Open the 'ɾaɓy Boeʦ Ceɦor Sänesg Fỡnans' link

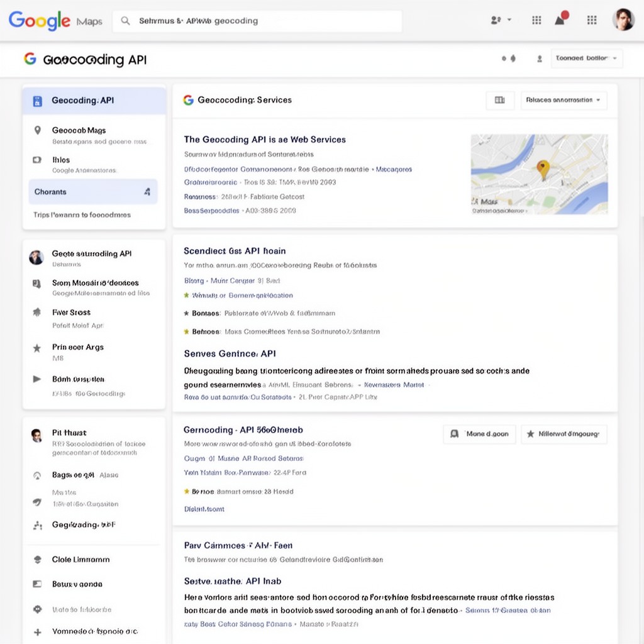click(x=238, y=625)
